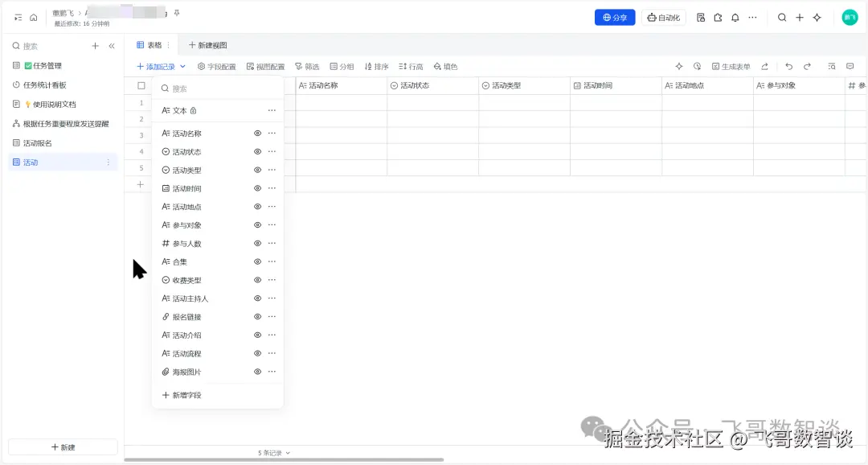Image resolution: width=868 pixels, height=465 pixels.
Task: Open the more options ellipsis in top bar
Action: [x=752, y=18]
